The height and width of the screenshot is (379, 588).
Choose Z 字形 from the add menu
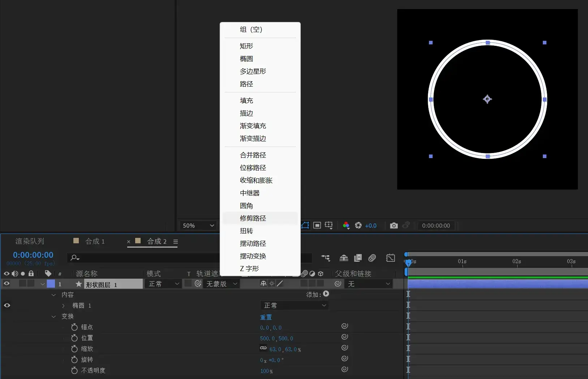click(x=260, y=269)
